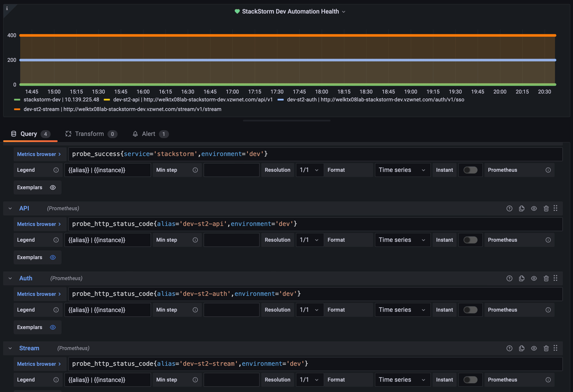Click the Prometheus datasource info icon on the Stream query

tap(548, 379)
